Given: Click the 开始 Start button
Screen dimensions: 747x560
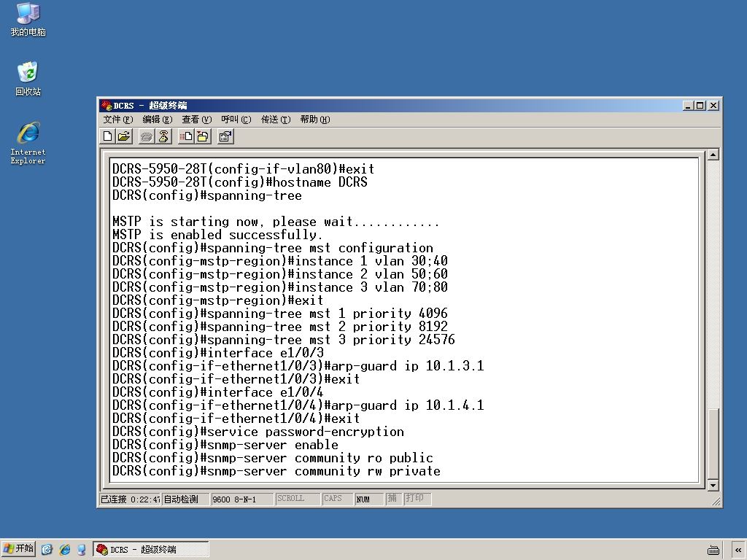Looking at the screenshot, I should coord(18,549).
